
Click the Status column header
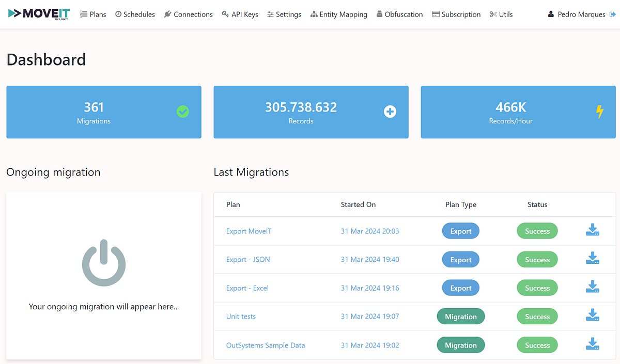(537, 204)
